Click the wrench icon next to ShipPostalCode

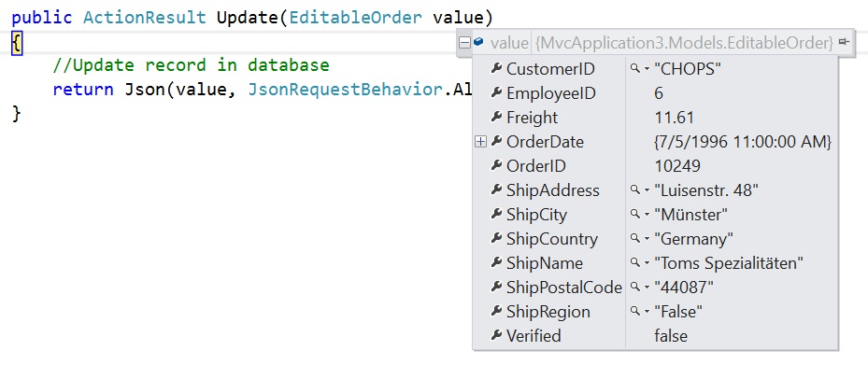click(496, 288)
